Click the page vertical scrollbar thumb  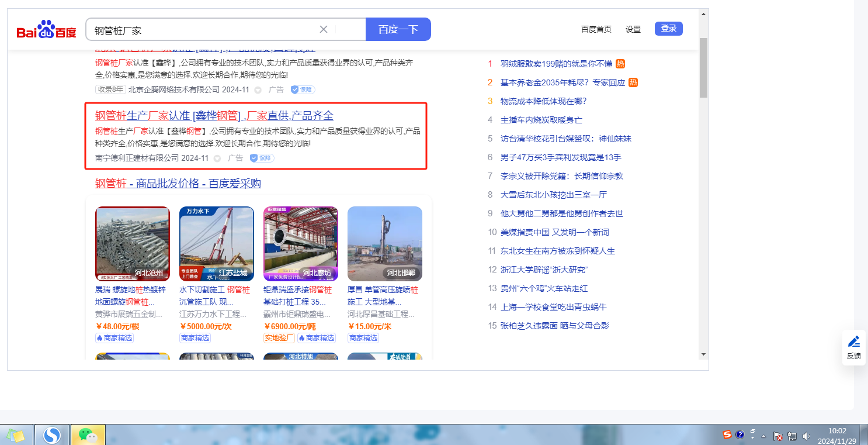[703, 67]
